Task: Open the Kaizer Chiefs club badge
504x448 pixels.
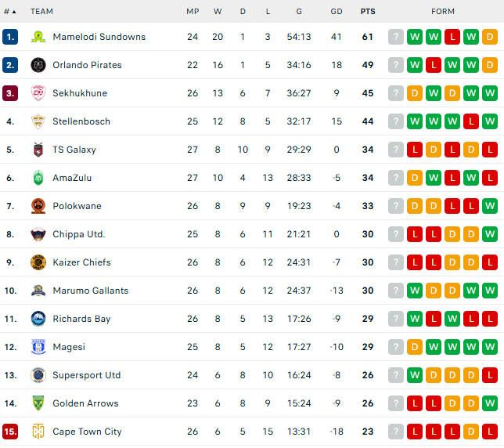Action: [x=38, y=262]
